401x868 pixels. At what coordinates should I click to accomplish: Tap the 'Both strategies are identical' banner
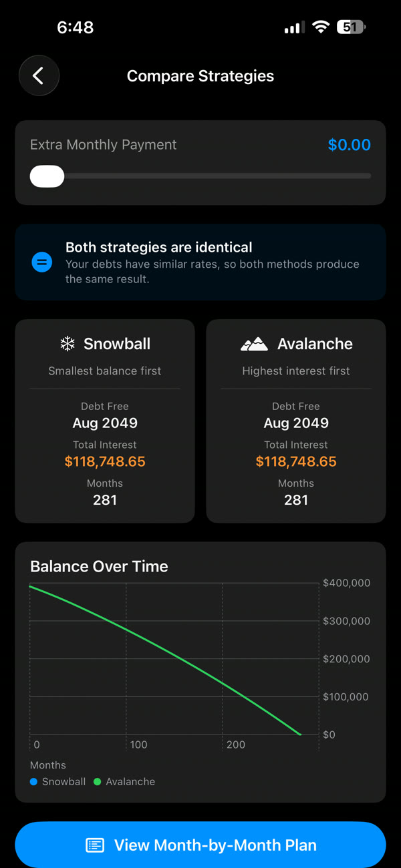(200, 262)
